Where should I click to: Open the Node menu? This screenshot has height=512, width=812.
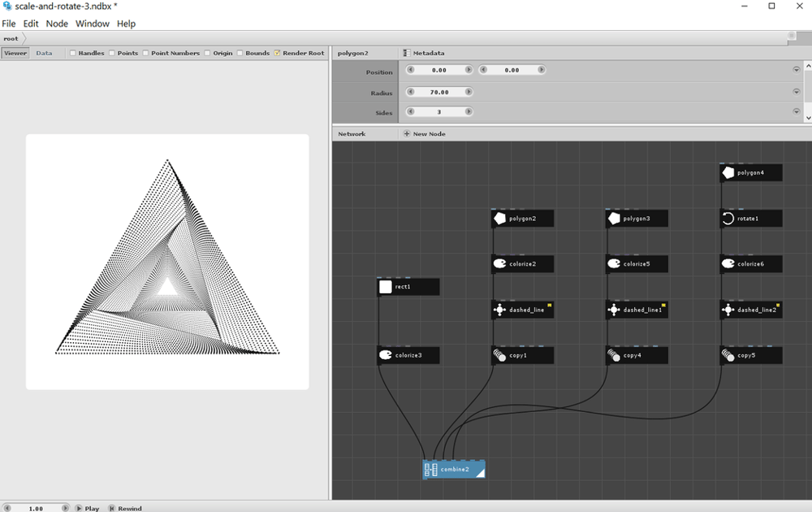[57, 24]
